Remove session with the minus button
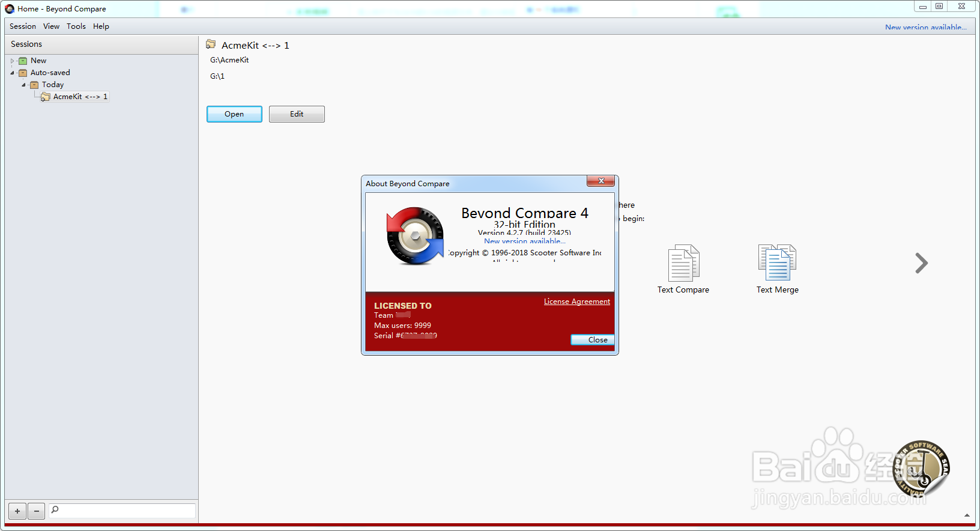980x531 pixels. [x=37, y=511]
